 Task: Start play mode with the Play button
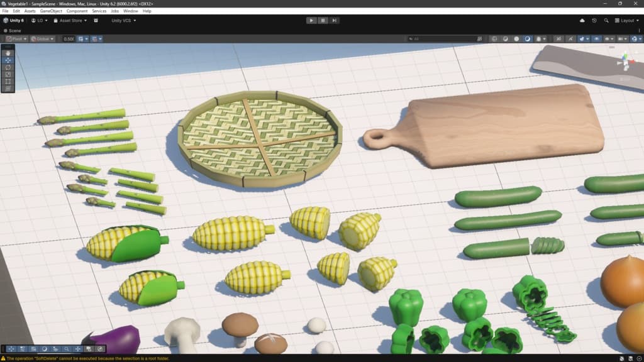[x=311, y=21]
